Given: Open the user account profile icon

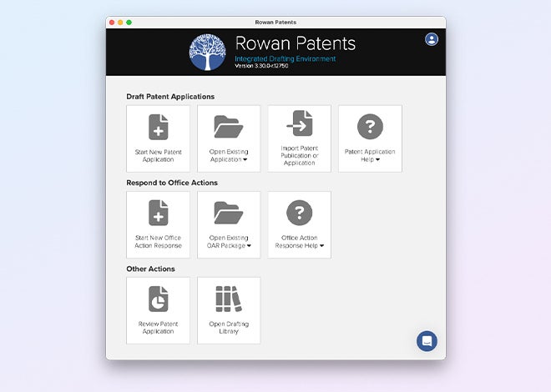Looking at the screenshot, I should [432, 39].
